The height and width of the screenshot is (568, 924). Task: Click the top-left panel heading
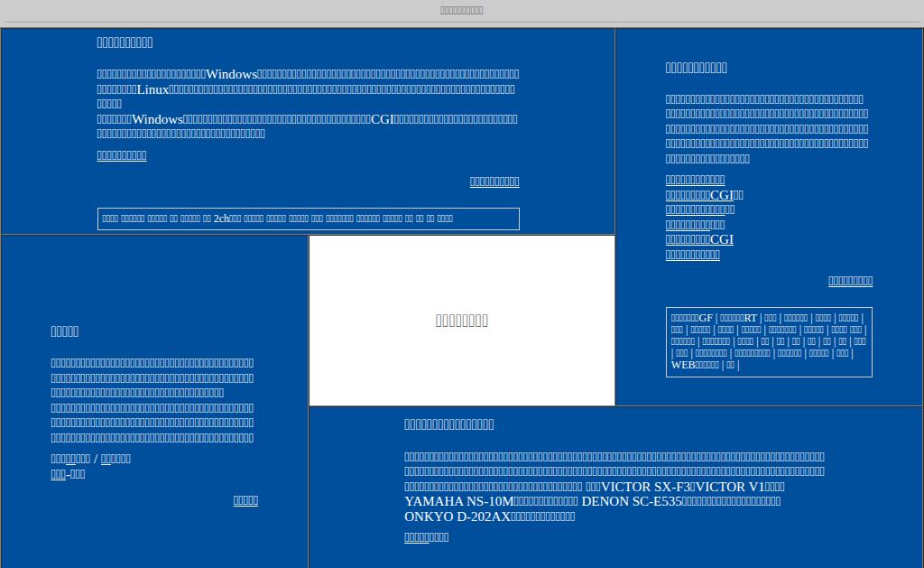click(125, 42)
